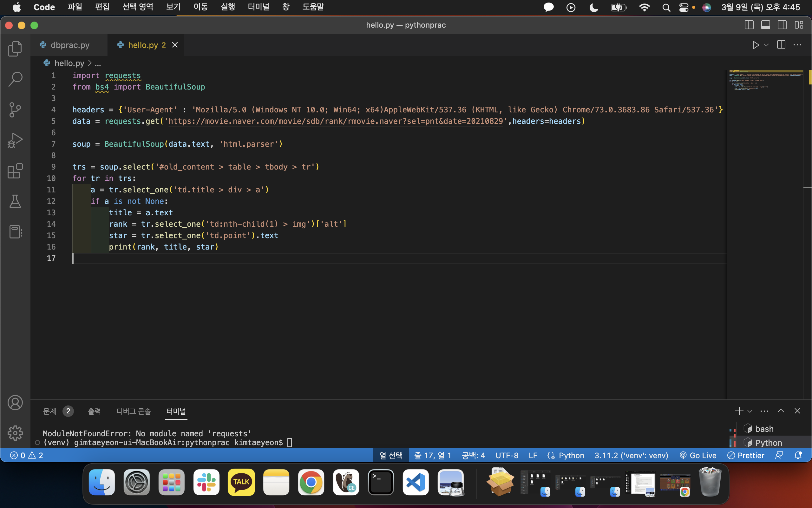Open Terminal app from the Dock
This screenshot has height=508, width=812.
click(x=381, y=483)
